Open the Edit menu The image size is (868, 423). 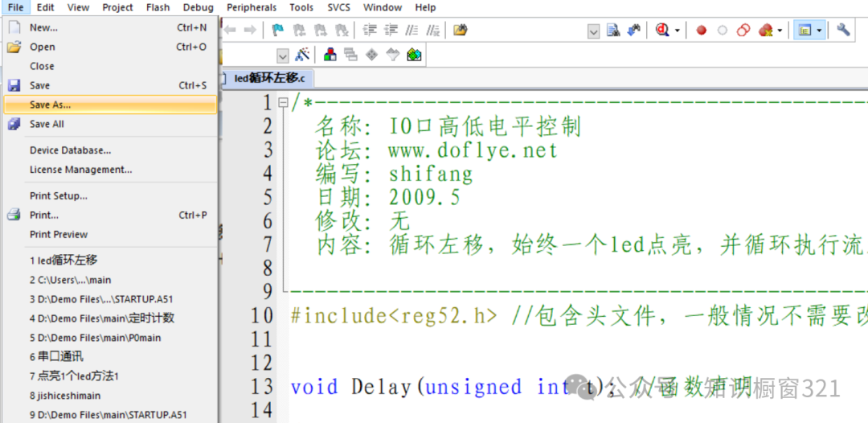coord(45,8)
